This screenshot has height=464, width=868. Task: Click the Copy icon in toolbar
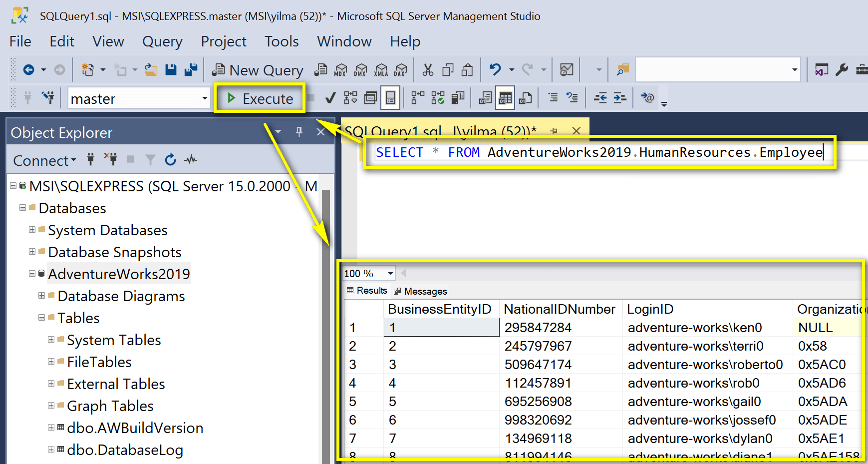point(448,69)
